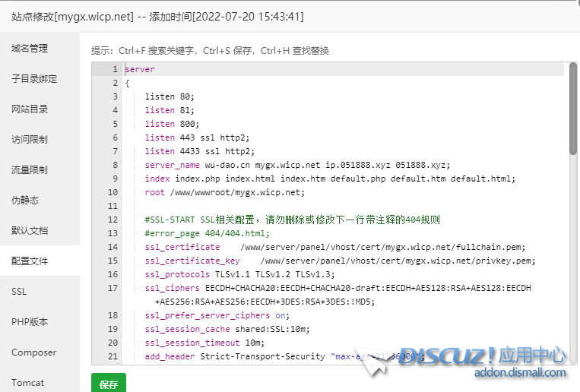Click the fullchain.pem certificate path line
The height and width of the screenshot is (392, 580).
pyautogui.click(x=335, y=247)
